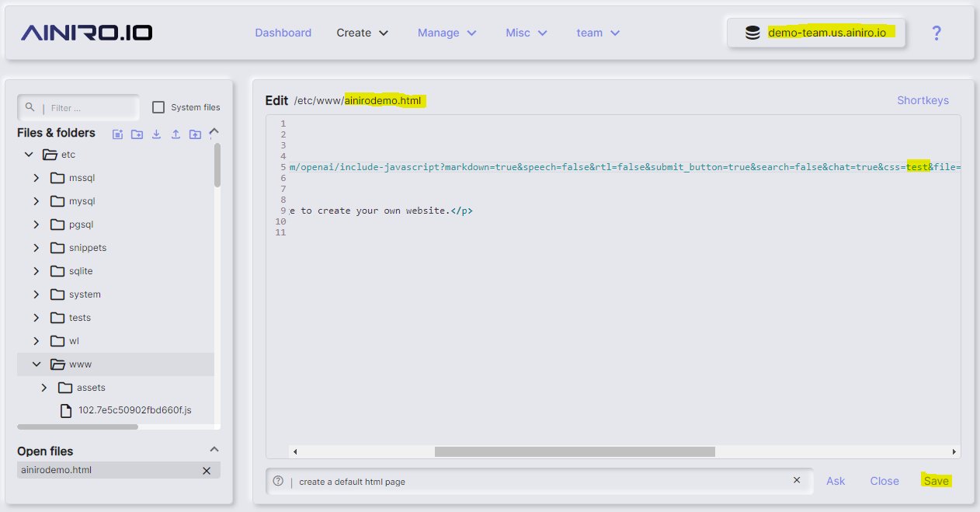Viewport: 980px width, 512px height.
Task: Save the ainirodemo.html file
Action: tap(936, 481)
